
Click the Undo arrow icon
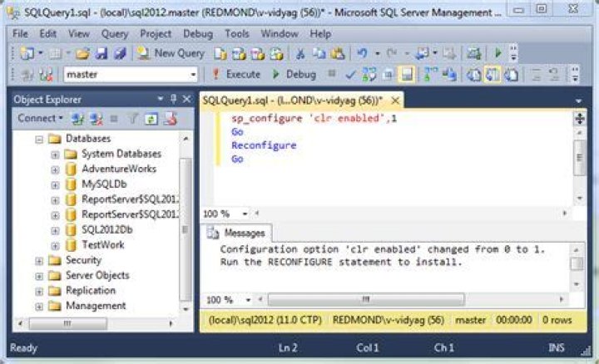(x=362, y=53)
